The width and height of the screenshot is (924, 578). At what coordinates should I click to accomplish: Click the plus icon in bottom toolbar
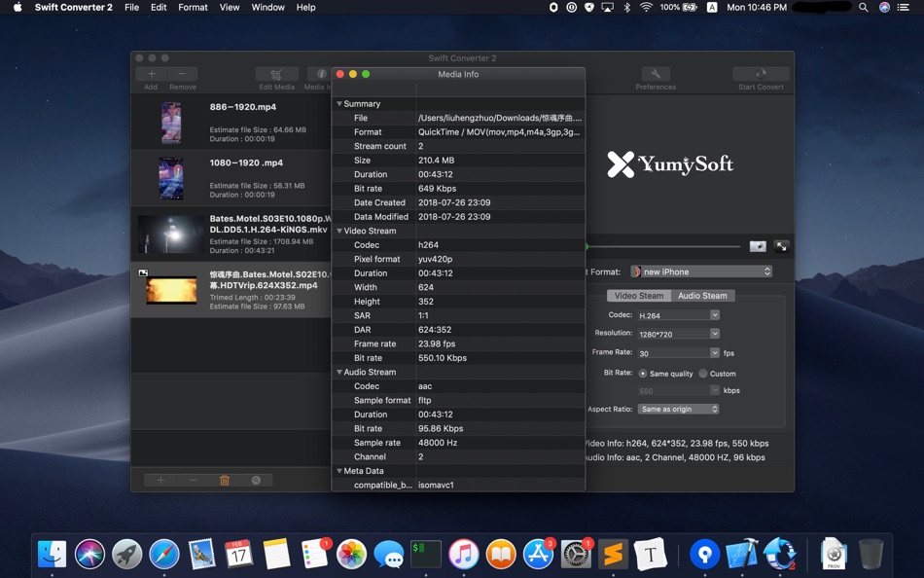click(160, 480)
